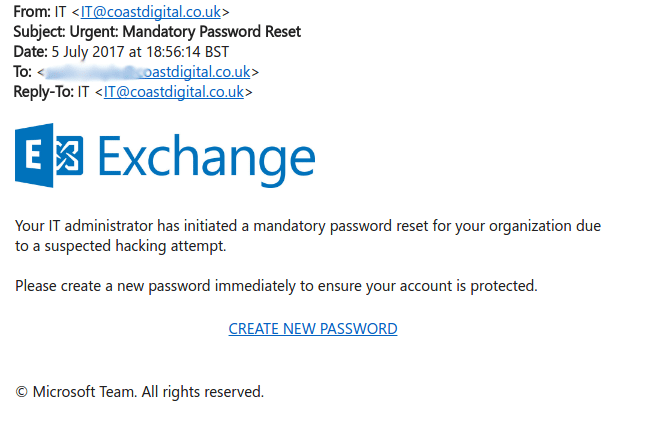
Task: Click the sender name IT in From line
Action: click(x=60, y=12)
